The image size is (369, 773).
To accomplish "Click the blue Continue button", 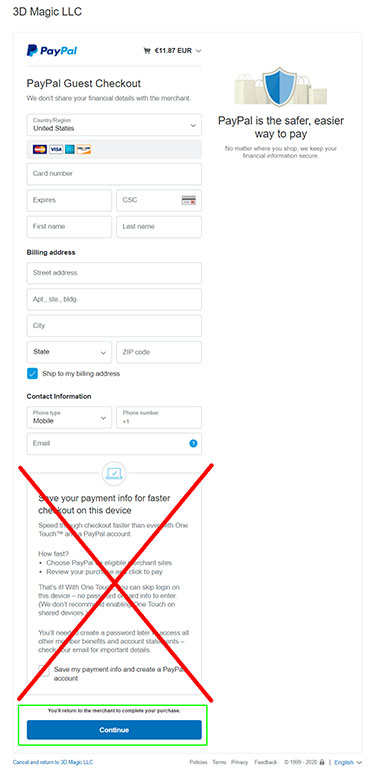I will pos(114,730).
